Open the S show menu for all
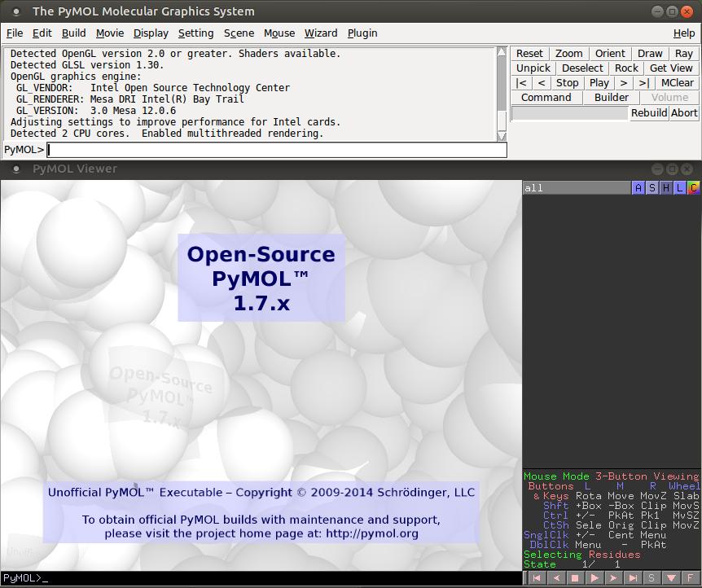This screenshot has height=588, width=702. coord(652,188)
